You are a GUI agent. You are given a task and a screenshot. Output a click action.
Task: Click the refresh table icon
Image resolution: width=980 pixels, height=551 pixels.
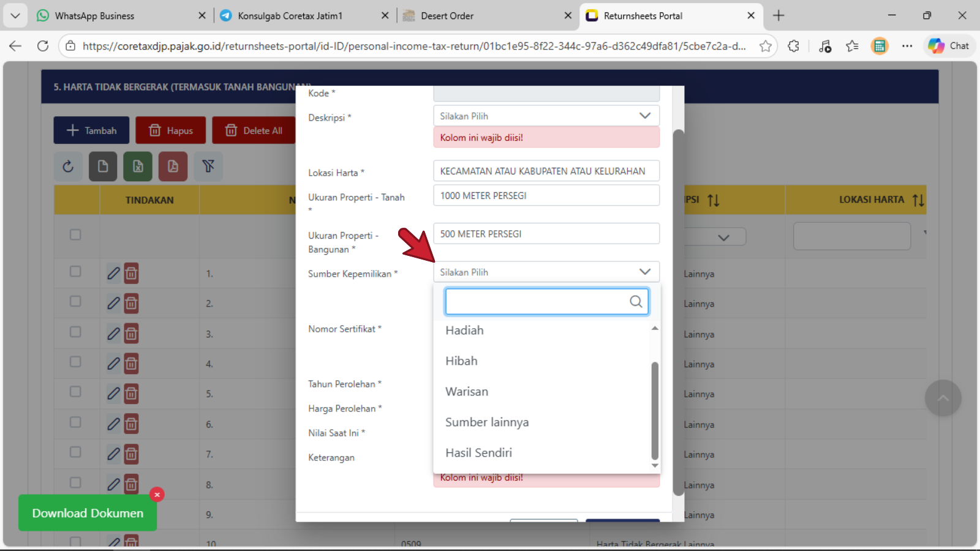click(x=68, y=167)
